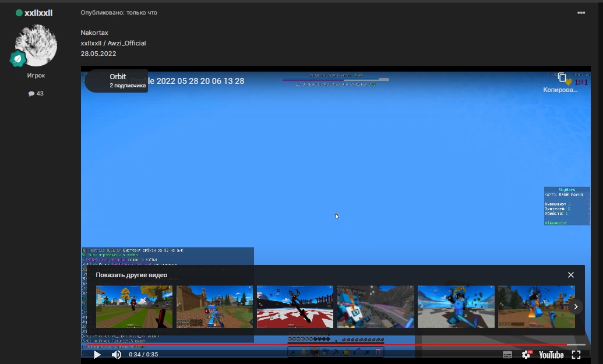Click the xxllxxll avatar picture
This screenshot has height=364, width=603.
[36, 45]
